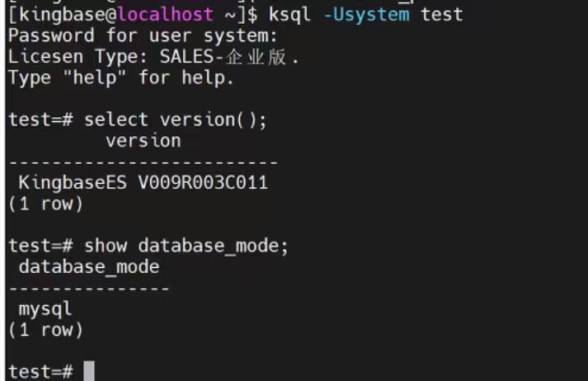
Task: Click "localhost" in the shell prompt
Action: (169, 15)
